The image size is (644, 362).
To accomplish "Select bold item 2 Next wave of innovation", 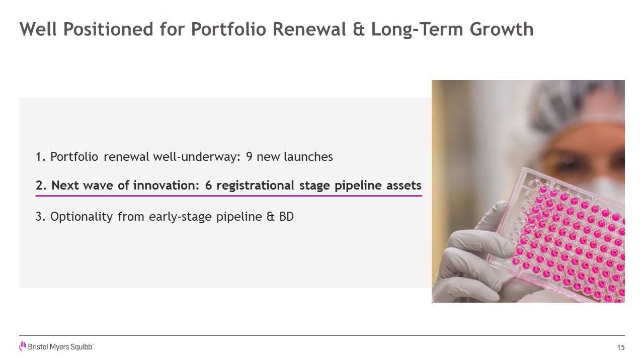I will click(x=228, y=186).
